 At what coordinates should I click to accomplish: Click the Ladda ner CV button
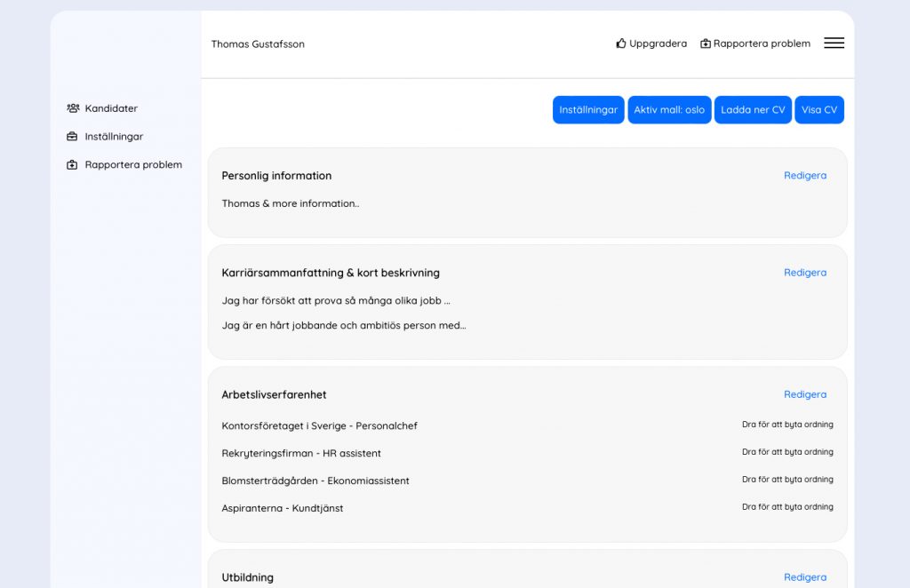click(753, 110)
